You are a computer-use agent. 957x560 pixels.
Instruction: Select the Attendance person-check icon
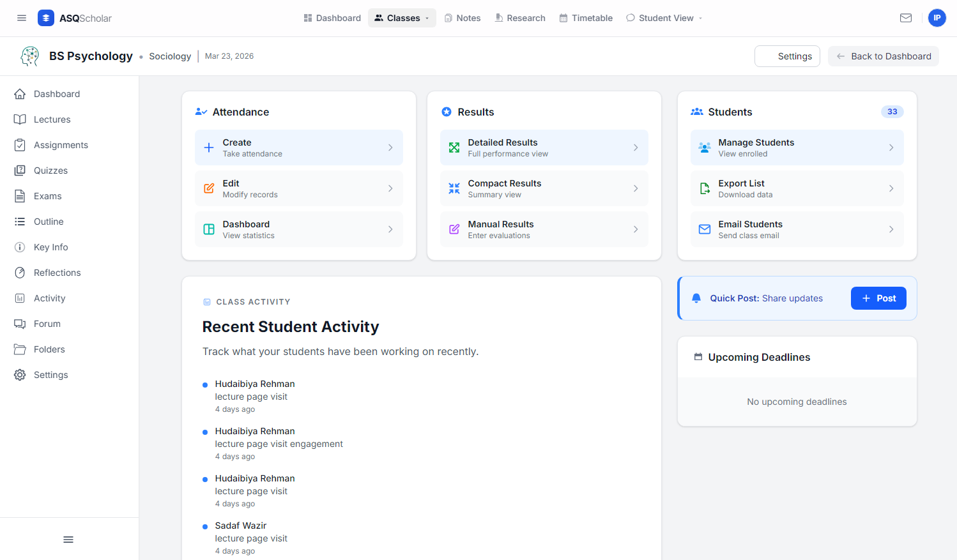tap(199, 111)
